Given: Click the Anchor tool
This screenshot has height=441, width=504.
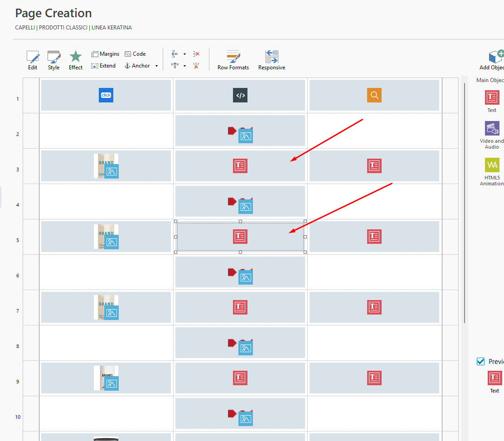Looking at the screenshot, I should coord(137,66).
